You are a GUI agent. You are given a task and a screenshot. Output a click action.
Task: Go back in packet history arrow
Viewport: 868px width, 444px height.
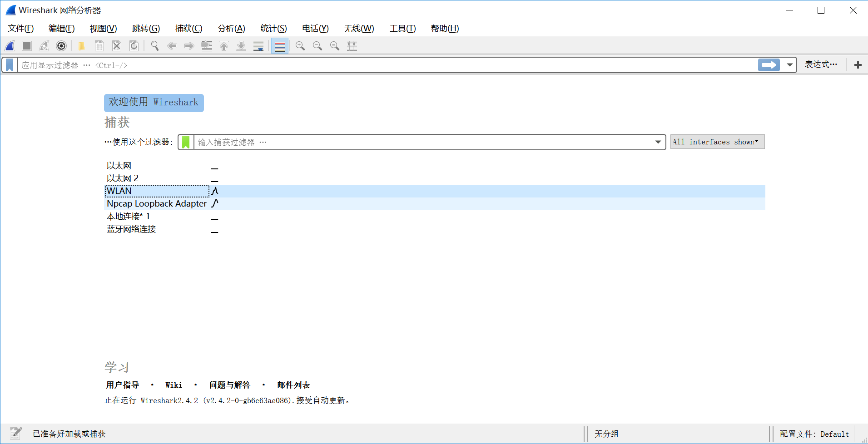(172, 46)
